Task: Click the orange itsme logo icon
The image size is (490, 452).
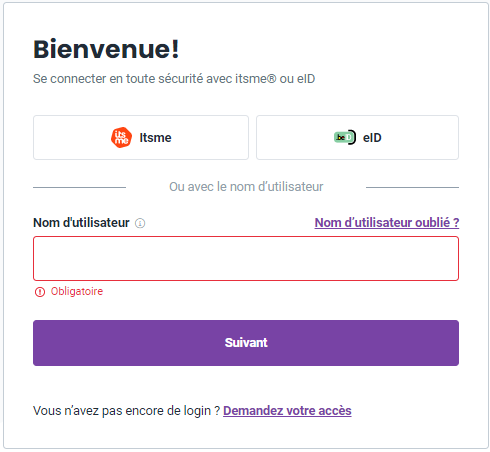Action: [x=121, y=137]
